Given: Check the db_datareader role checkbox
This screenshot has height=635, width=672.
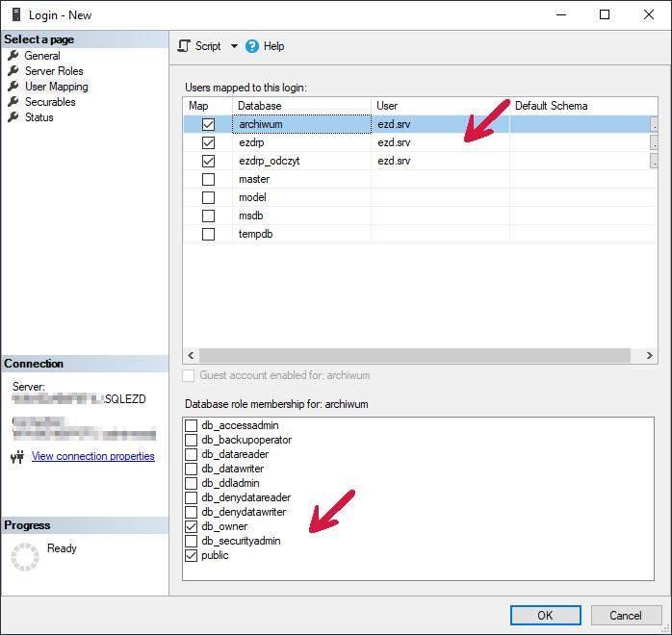Looking at the screenshot, I should [192, 454].
